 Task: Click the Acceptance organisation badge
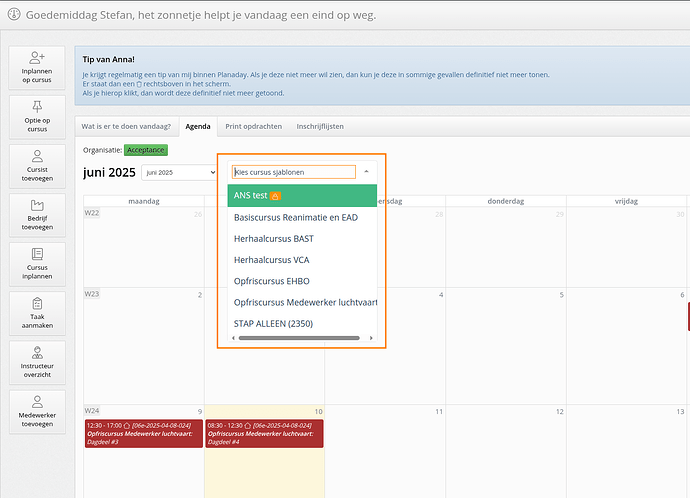pyautogui.click(x=146, y=150)
